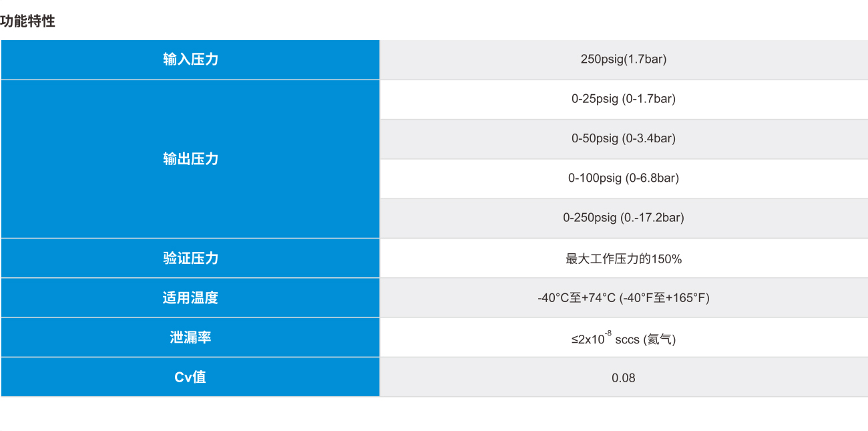Click the 0-25psig (0-1.7bar) row
Viewport: 868px width, 431px height.
[624, 99]
